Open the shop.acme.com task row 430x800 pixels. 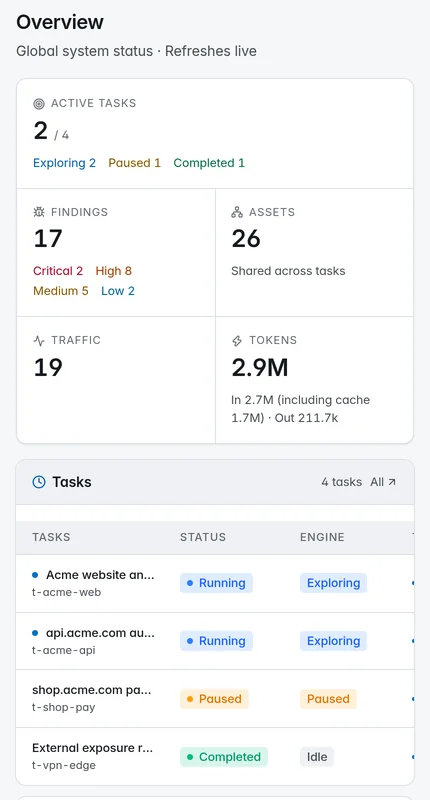click(215, 699)
